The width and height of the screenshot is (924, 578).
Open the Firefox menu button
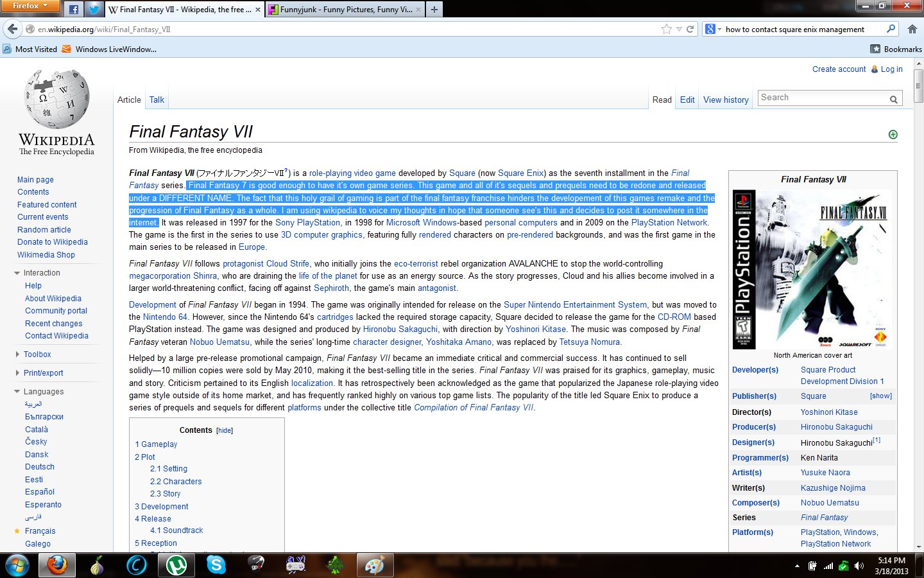click(30, 6)
